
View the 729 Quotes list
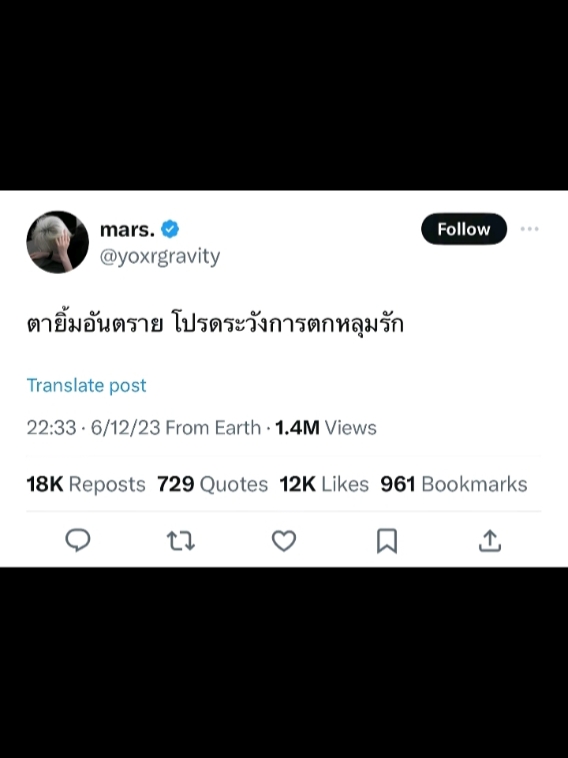click(x=213, y=484)
